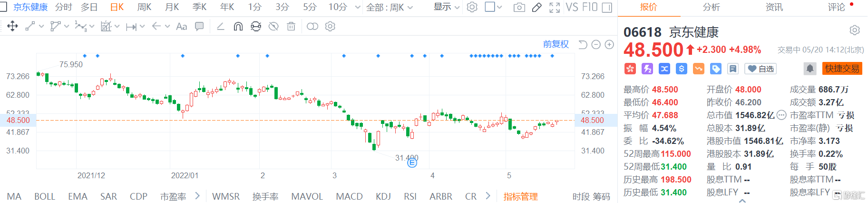Open dropdown next to polygon tool
The height and width of the screenshot is (203, 868).
(67, 27)
